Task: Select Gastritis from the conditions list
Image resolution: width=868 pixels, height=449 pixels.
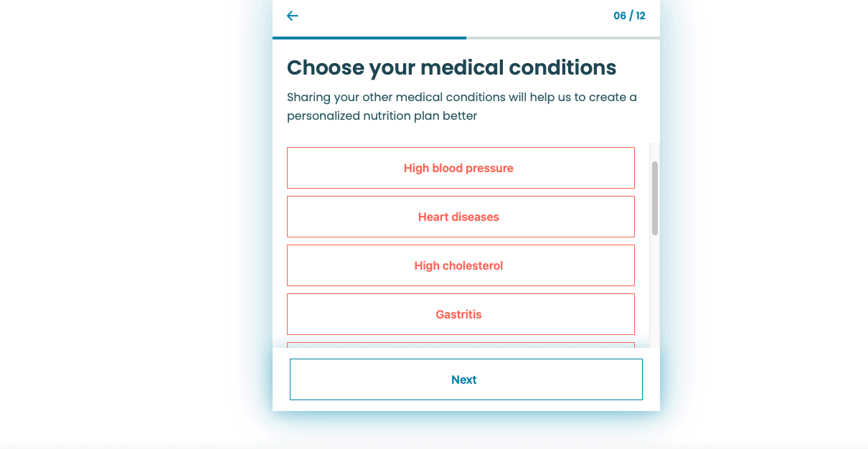Action: (461, 314)
